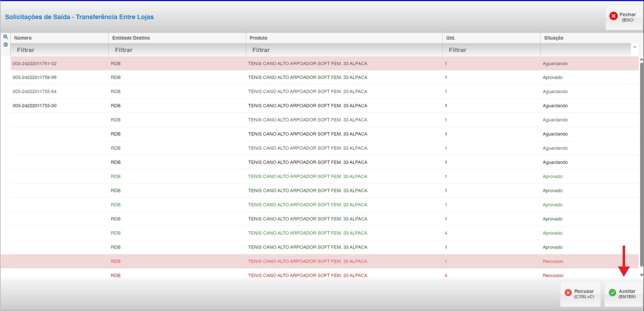
Task: Sort by the Número column header
Action: pos(23,38)
